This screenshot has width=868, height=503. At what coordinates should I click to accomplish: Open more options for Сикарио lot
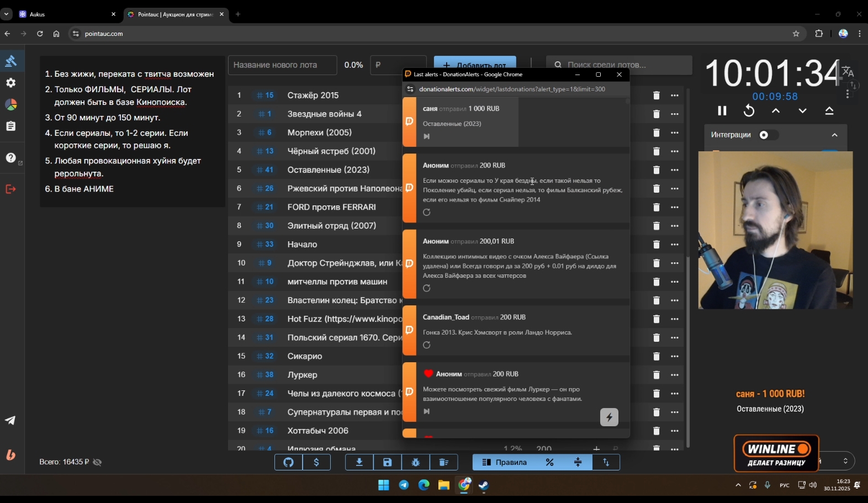[x=675, y=356]
